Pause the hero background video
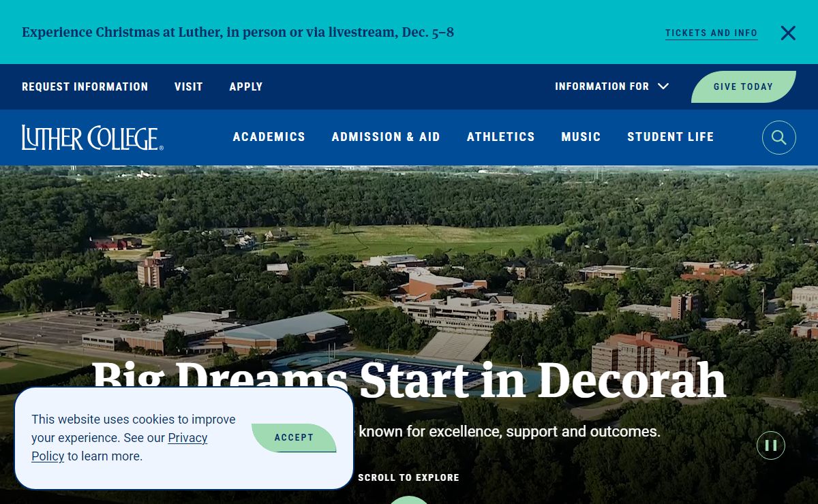 click(771, 445)
